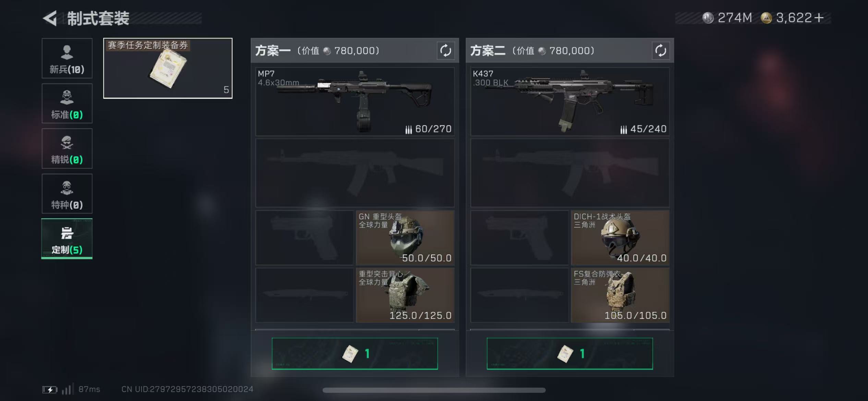This screenshot has height=401, width=868.
Task: Click the horizontal scrollbar at the bottom
Action: [434, 390]
